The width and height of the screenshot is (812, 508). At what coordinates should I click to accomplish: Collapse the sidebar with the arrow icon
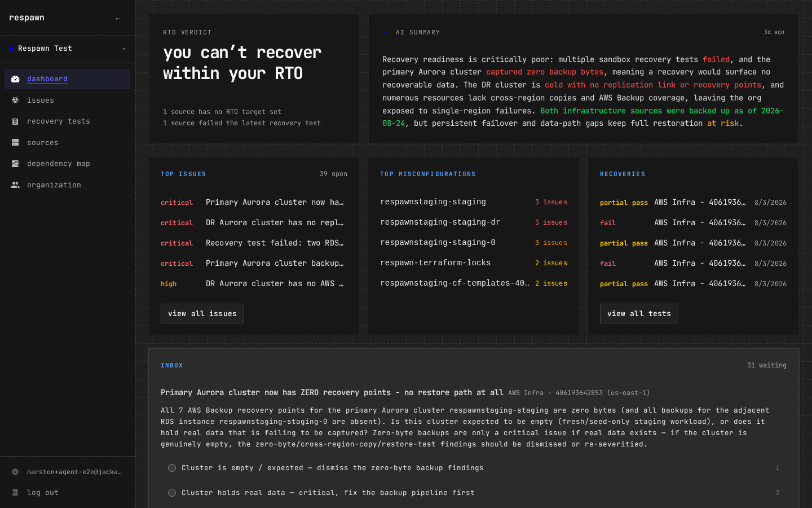[x=118, y=19]
